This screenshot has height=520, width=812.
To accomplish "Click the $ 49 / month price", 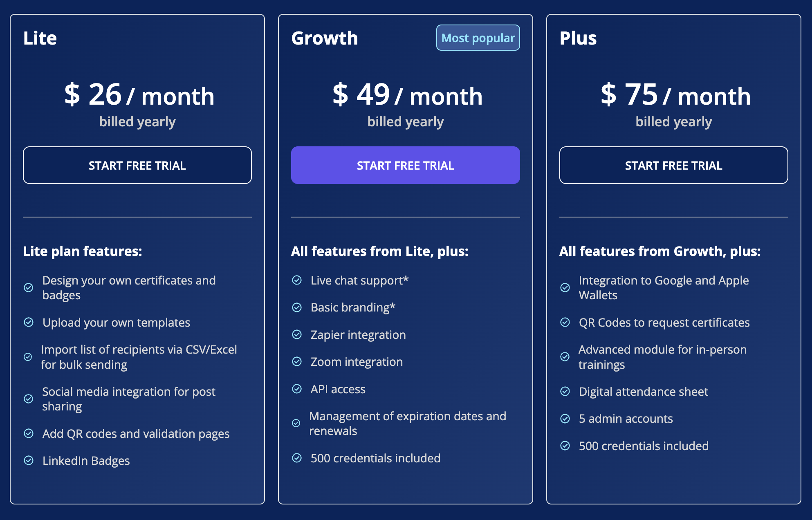I will pos(407,95).
